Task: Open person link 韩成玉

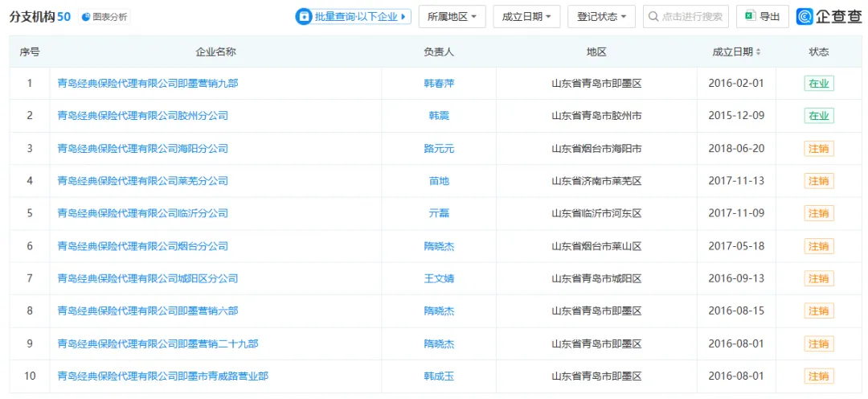Action: (x=439, y=376)
